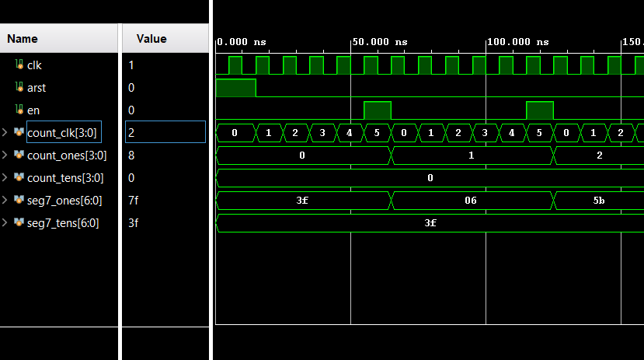
Task: Click the seg7_tens value 3f
Action: (133, 223)
